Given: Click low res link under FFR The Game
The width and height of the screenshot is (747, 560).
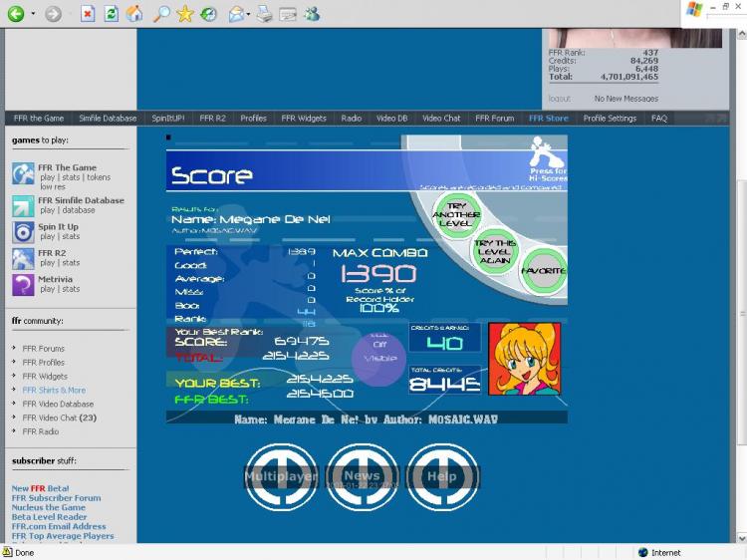Looking at the screenshot, I should click(x=53, y=186).
